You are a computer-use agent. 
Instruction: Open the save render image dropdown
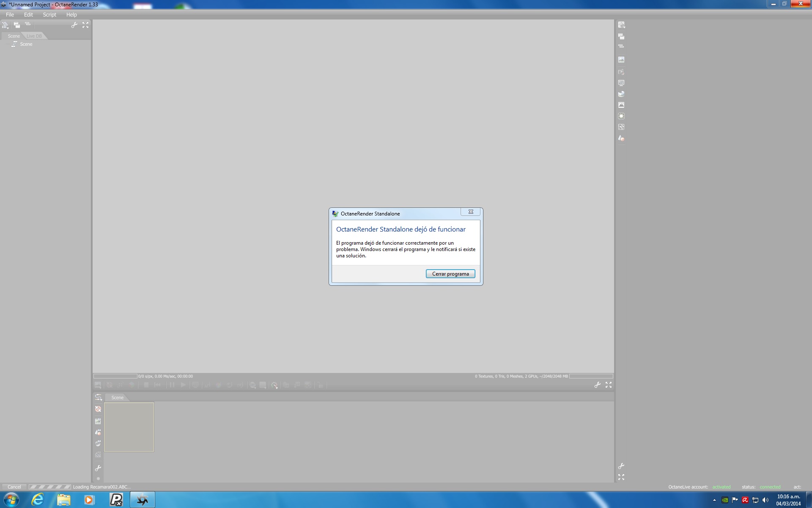(x=98, y=385)
